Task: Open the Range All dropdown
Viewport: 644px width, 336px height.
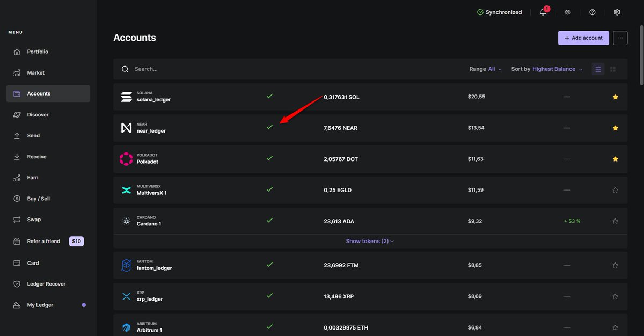Action: click(486, 69)
